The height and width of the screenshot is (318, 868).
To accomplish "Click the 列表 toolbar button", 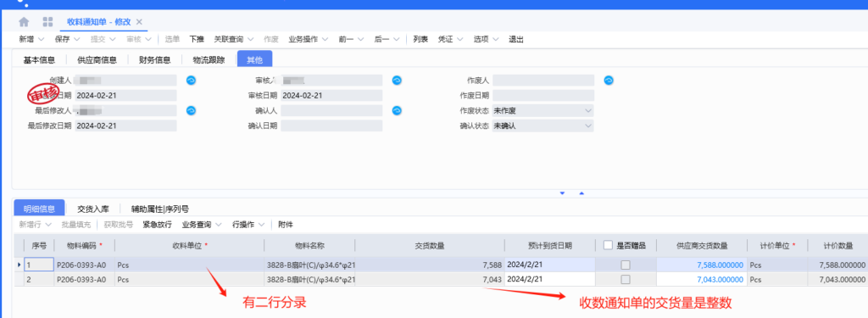I will click(420, 39).
